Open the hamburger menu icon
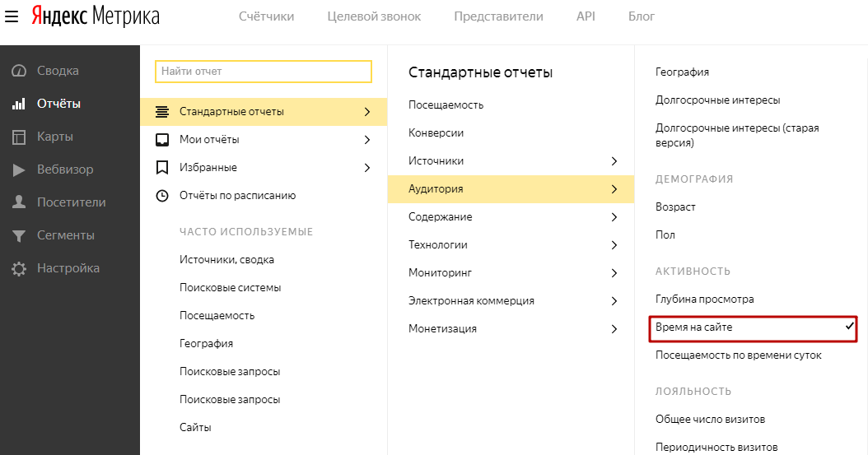Image resolution: width=868 pixels, height=455 pixels. pyautogui.click(x=12, y=17)
